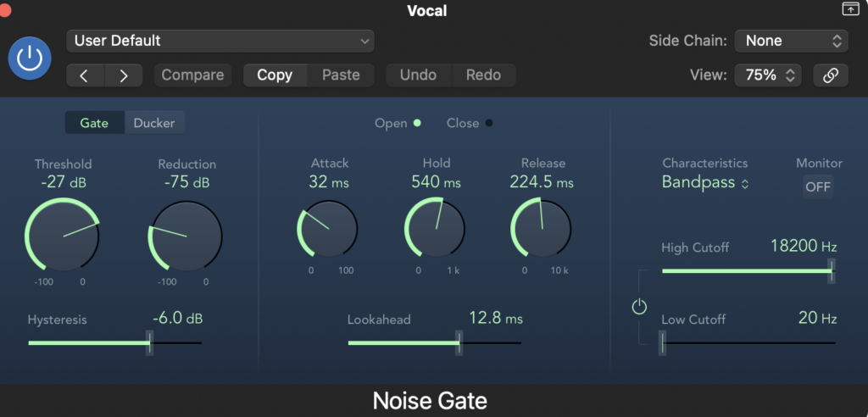Click the Paste button
The height and width of the screenshot is (417, 868).
pos(341,75)
